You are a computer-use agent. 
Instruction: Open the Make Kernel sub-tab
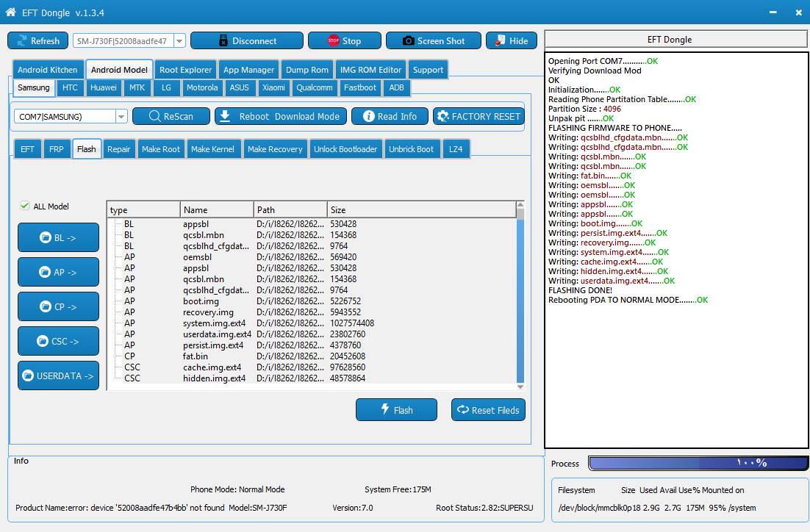212,149
